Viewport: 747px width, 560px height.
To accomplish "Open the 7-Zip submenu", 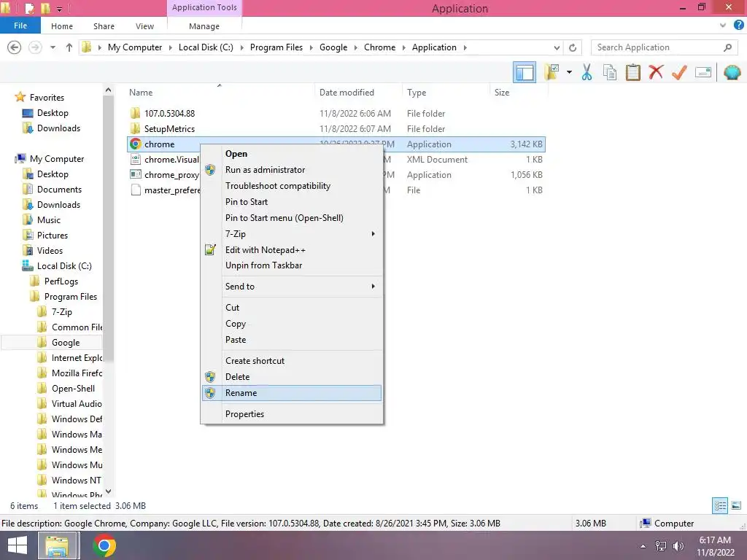I will [x=292, y=234].
